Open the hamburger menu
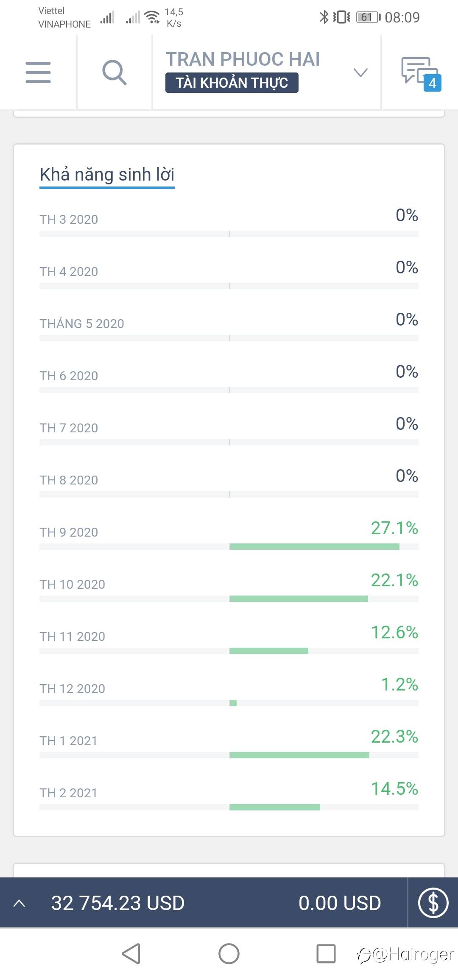This screenshot has width=458, height=980. click(38, 72)
